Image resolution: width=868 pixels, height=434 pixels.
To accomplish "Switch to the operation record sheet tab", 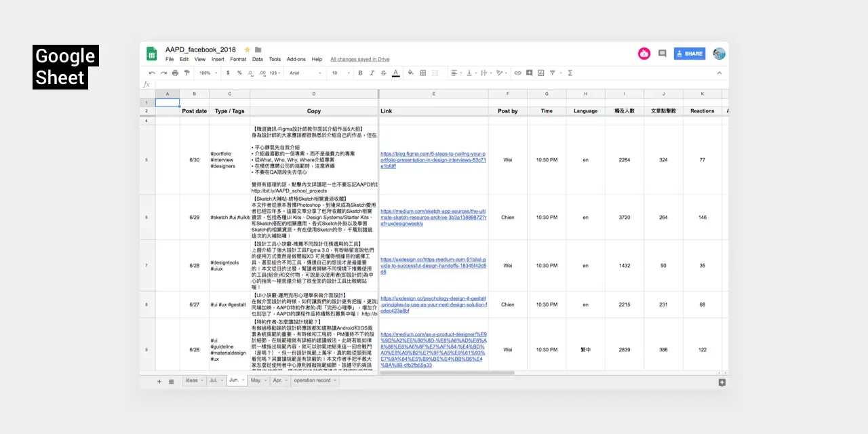I will point(315,380).
